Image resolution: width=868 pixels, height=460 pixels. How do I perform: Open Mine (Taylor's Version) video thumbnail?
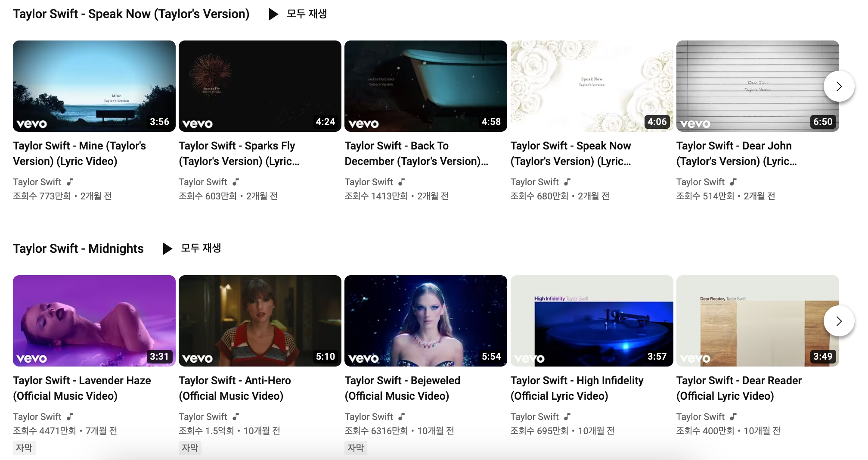point(94,86)
